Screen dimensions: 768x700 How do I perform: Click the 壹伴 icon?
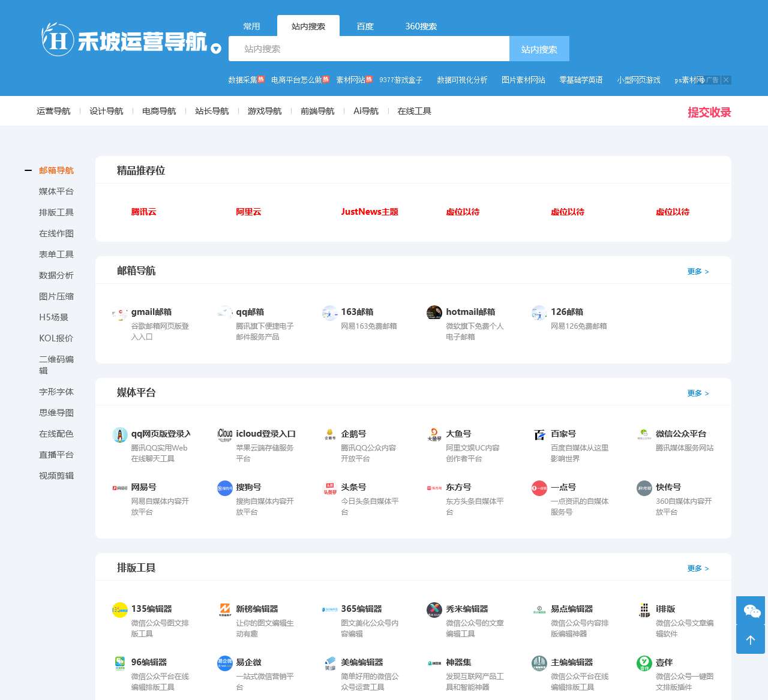(x=644, y=663)
